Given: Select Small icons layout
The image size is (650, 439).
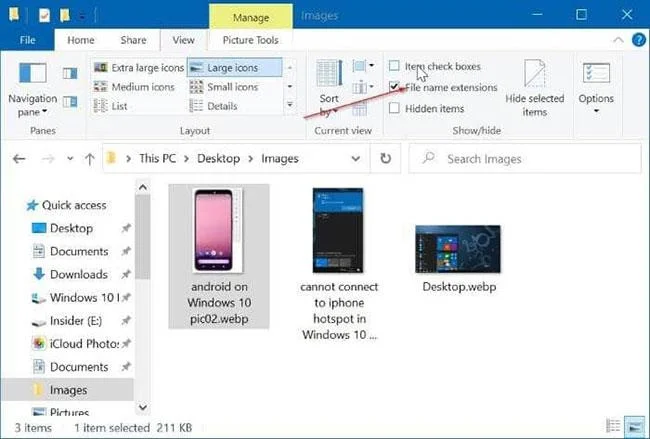Looking at the screenshot, I should click(224, 87).
